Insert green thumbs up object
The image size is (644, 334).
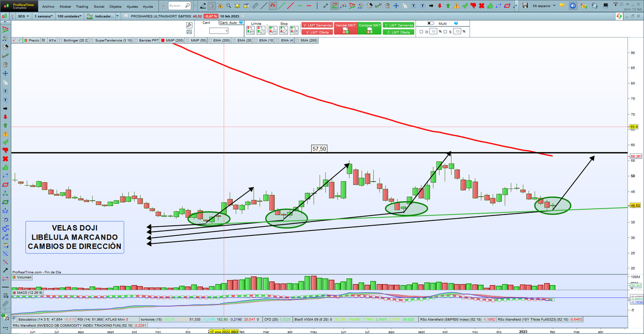(x=489, y=5)
